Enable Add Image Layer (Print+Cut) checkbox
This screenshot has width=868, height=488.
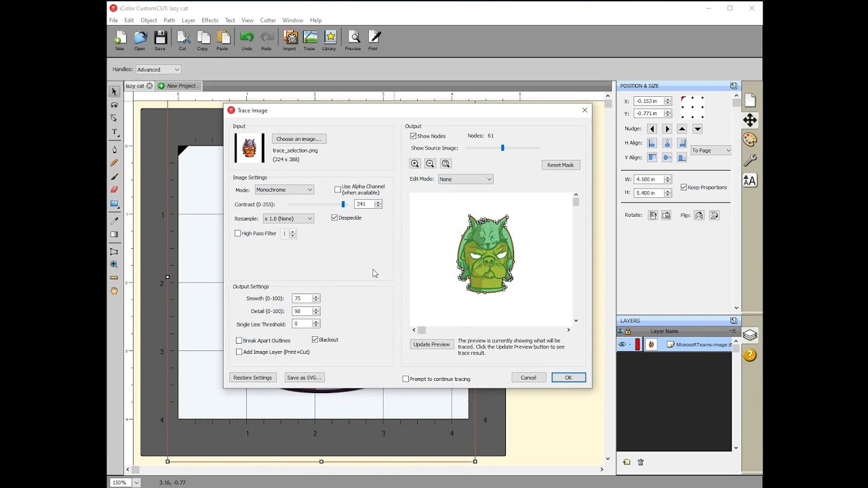click(239, 352)
